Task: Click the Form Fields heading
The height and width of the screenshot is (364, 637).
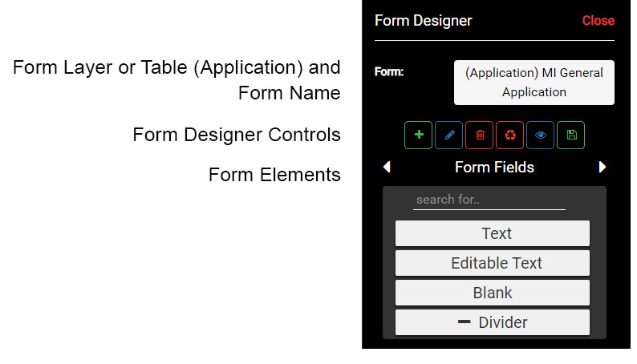Action: pyautogui.click(x=494, y=168)
